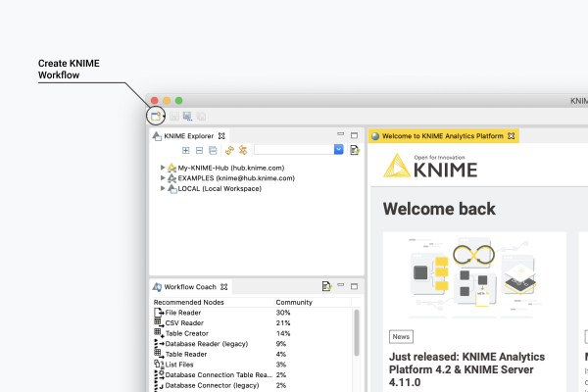This screenshot has height=392, width=588.
Task: Click the yellow minimize window button
Action: coord(167,101)
